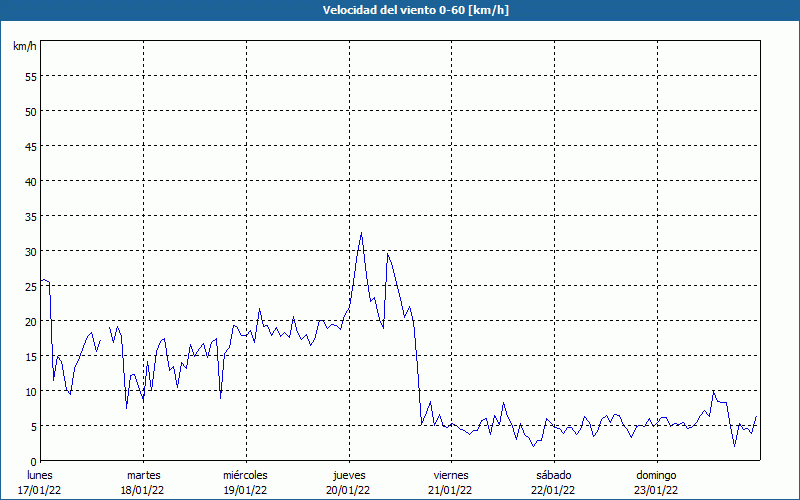This screenshot has height=500, width=800.
Task: Click the date 17/01/22
Action: point(39,490)
